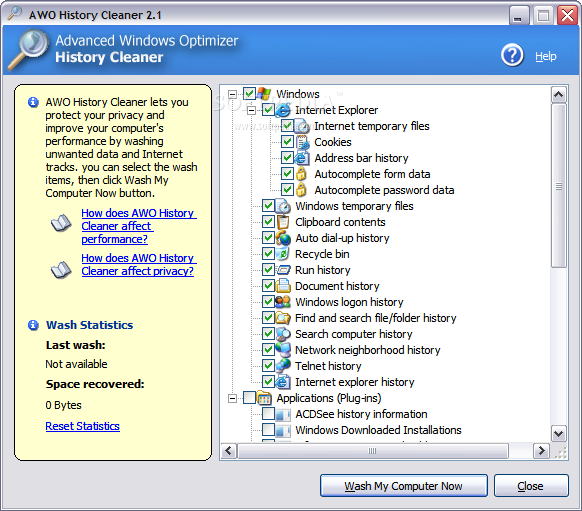Click the Address bar history icon
This screenshot has width=582, height=511.
[302, 158]
